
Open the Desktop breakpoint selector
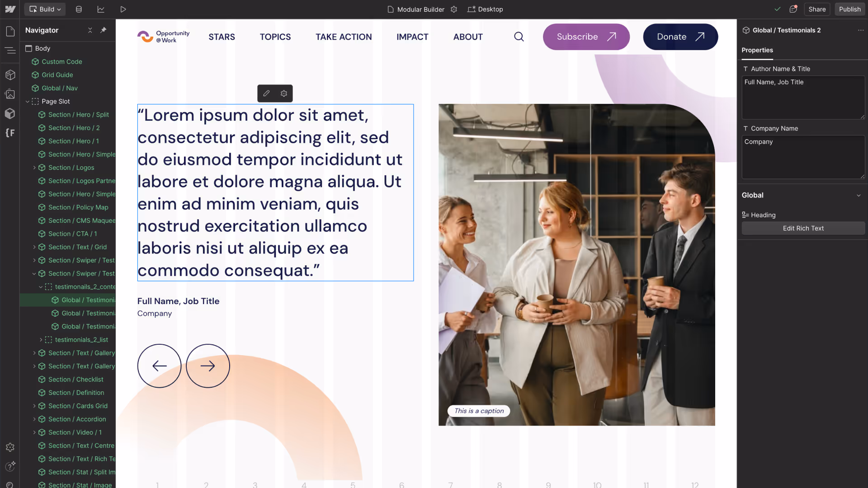coord(486,9)
